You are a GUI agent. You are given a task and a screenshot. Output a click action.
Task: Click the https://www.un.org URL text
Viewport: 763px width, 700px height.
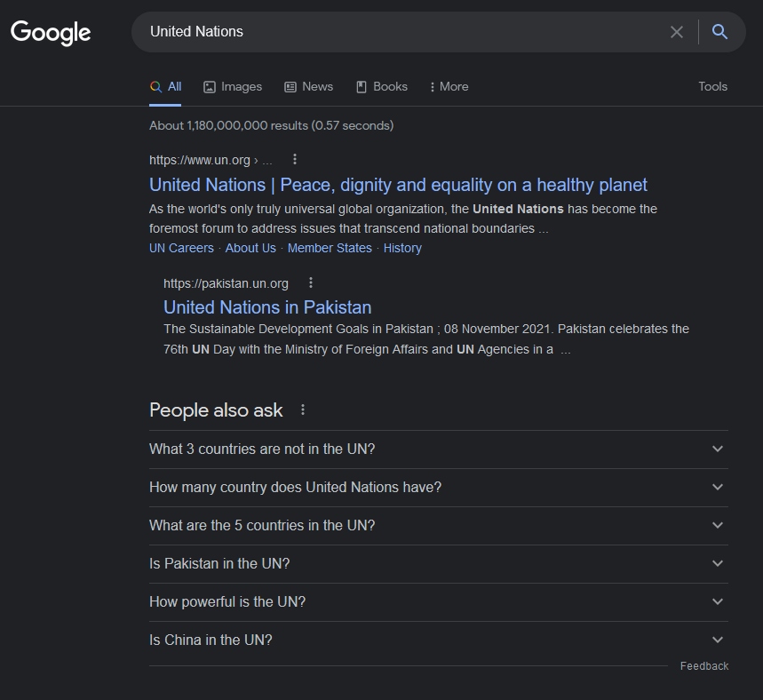click(x=200, y=160)
